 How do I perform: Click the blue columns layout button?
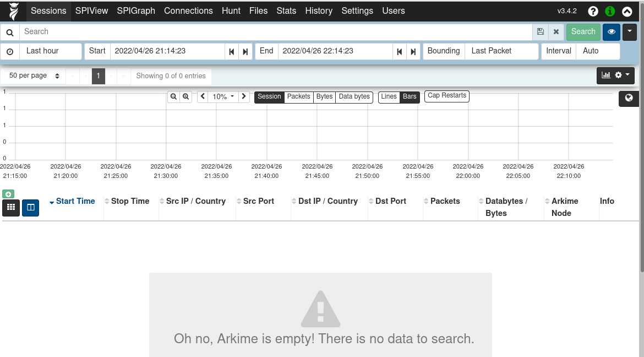tap(30, 208)
